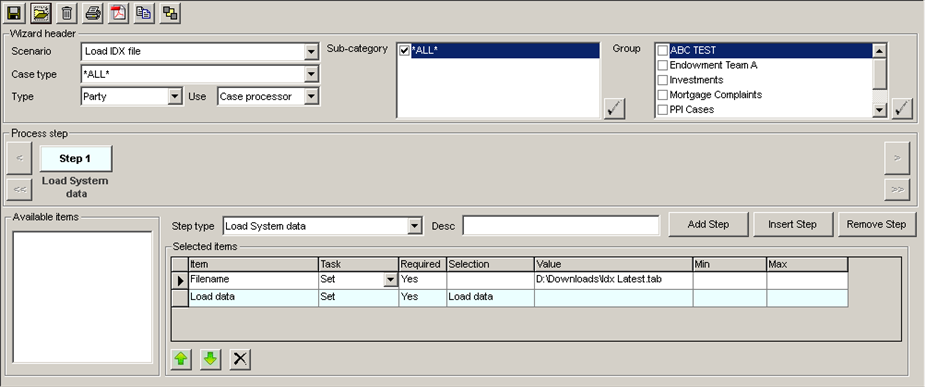Click the Min column header

[730, 264]
